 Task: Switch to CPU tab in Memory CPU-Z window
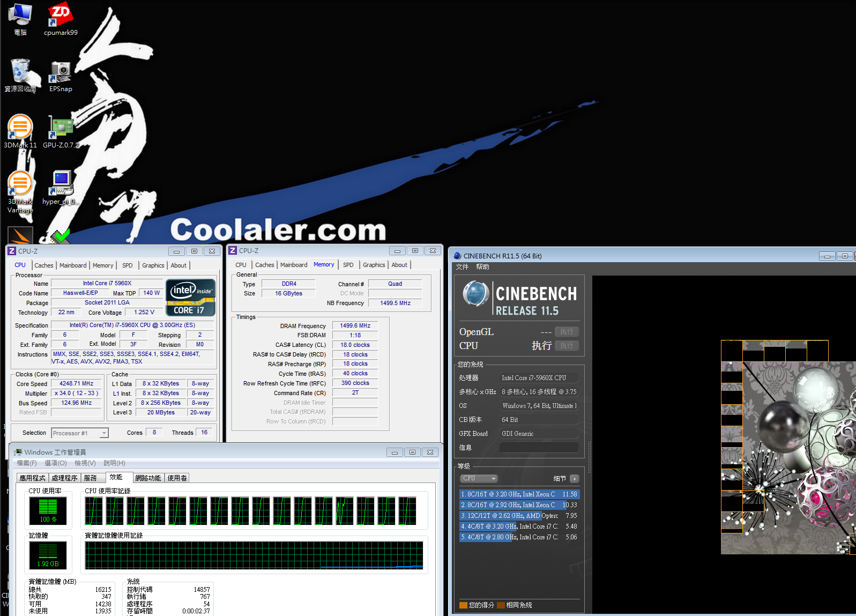pyautogui.click(x=241, y=265)
